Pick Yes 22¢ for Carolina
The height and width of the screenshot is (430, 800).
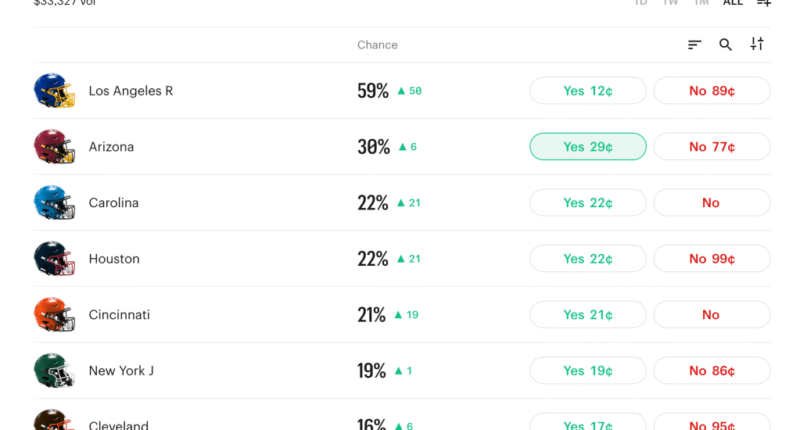588,203
